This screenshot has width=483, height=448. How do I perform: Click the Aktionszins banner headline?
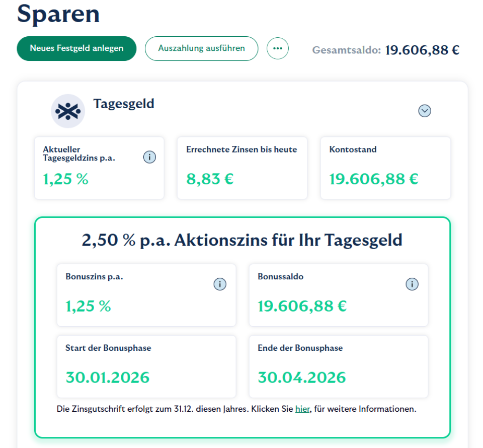point(242,240)
